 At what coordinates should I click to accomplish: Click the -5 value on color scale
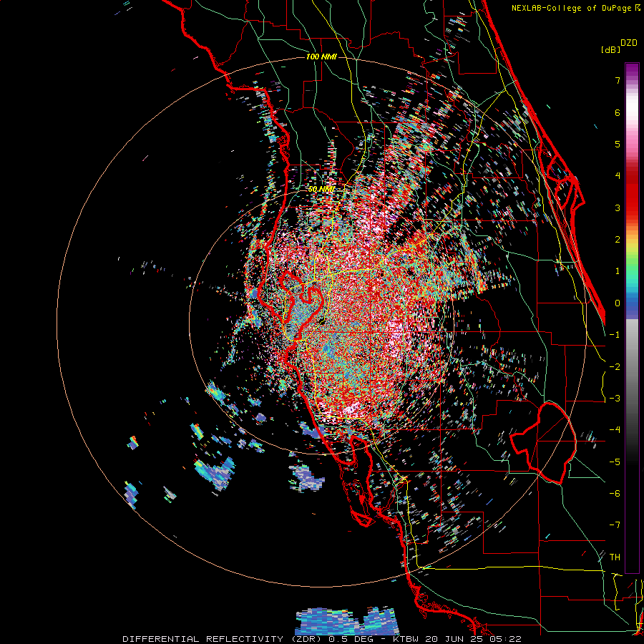click(x=615, y=462)
